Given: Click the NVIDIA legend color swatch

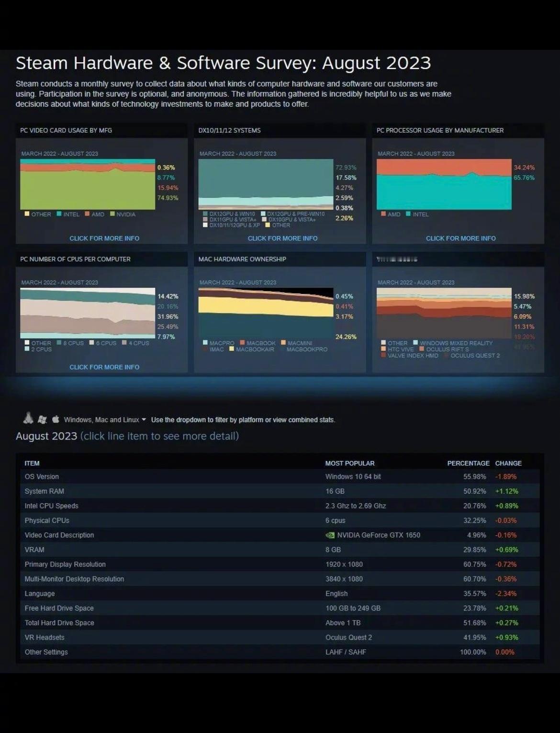Looking at the screenshot, I should point(112,214).
